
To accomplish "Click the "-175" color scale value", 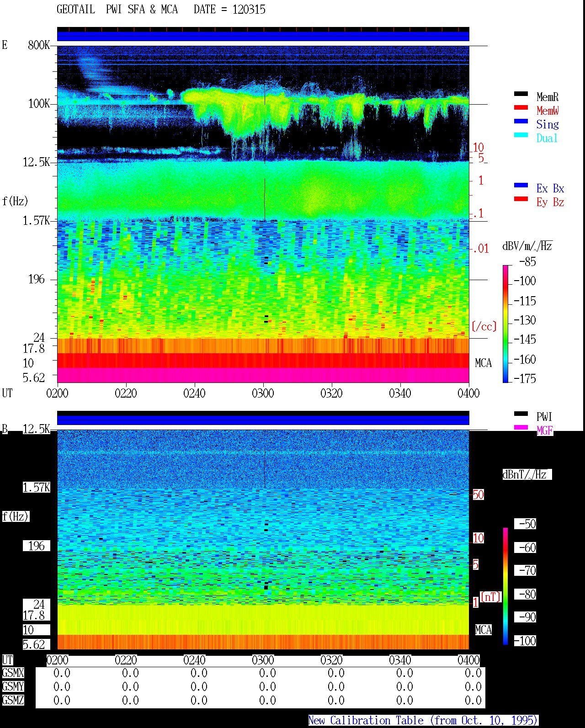I will point(525,378).
